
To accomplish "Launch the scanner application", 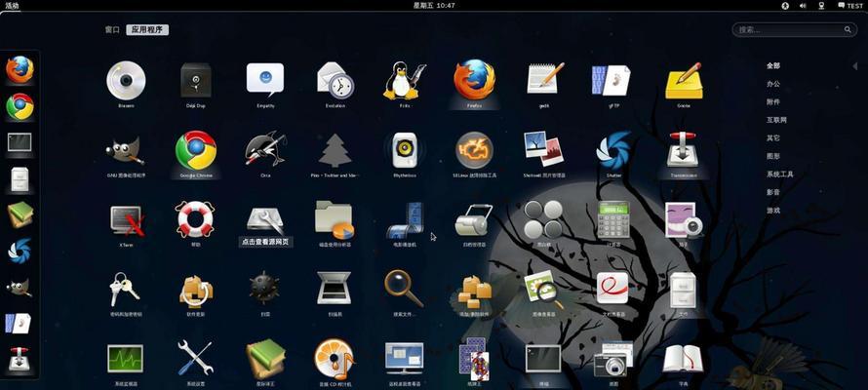I will (x=334, y=288).
